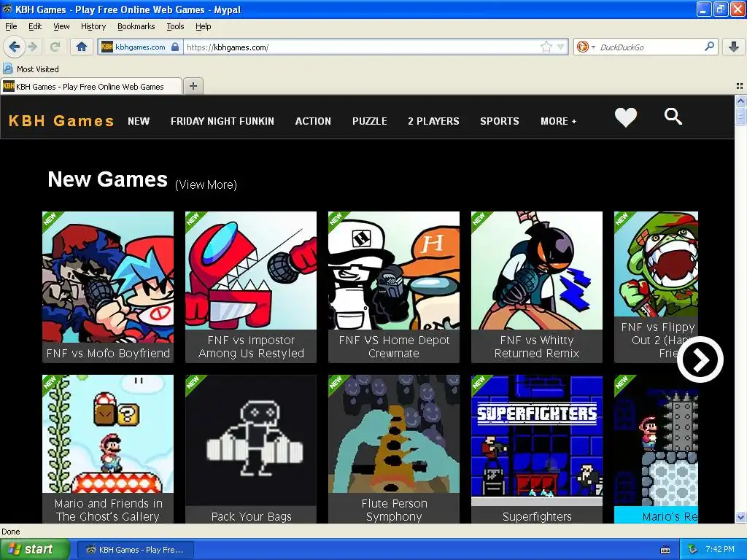Open the Bookmarks menu
This screenshot has width=747, height=560.
tap(136, 26)
